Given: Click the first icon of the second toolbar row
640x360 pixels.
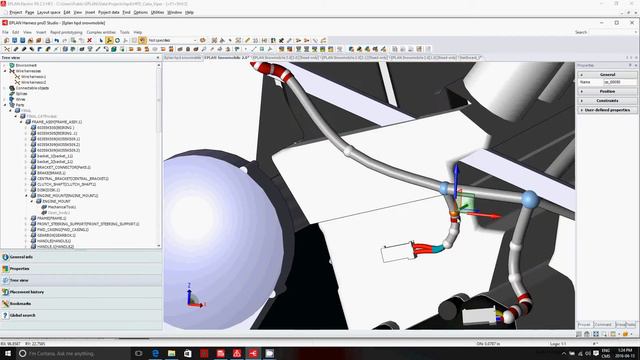Looking at the screenshot, I should [7, 49].
